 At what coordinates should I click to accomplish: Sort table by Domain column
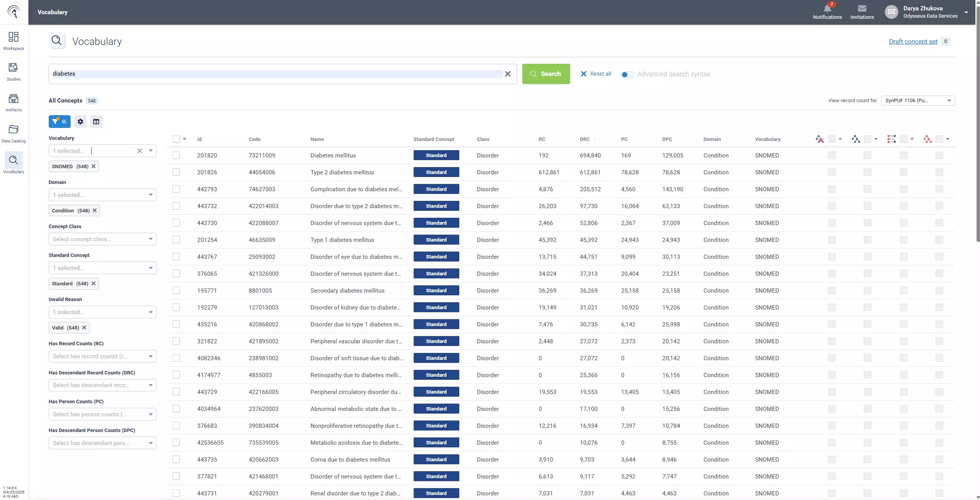(712, 139)
